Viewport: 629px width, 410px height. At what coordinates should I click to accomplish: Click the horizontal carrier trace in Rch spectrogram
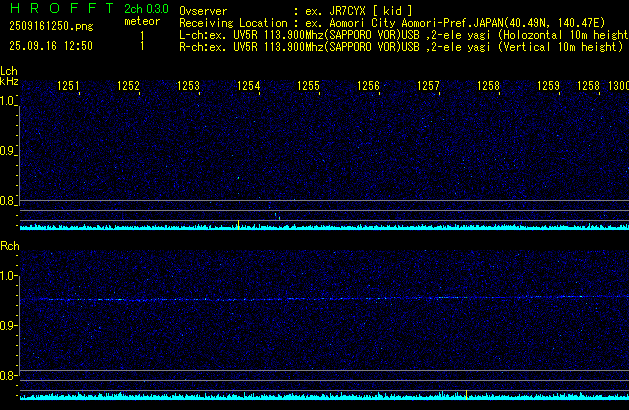324,298
